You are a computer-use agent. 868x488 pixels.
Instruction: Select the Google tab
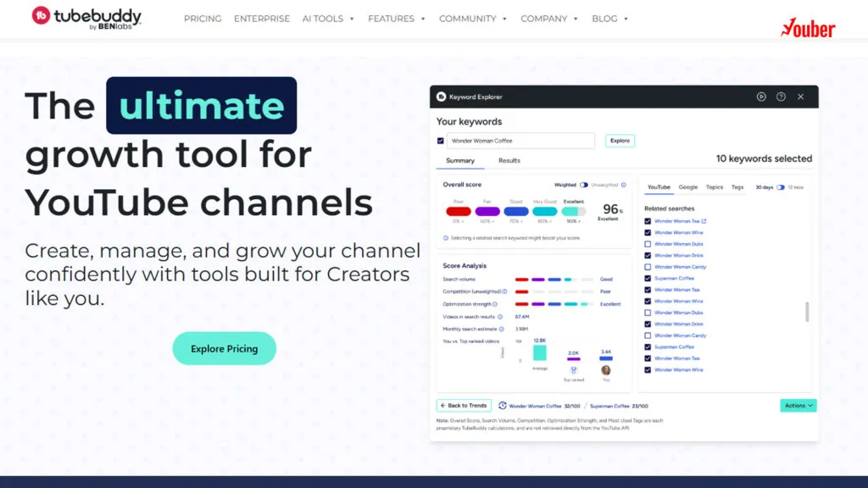688,187
